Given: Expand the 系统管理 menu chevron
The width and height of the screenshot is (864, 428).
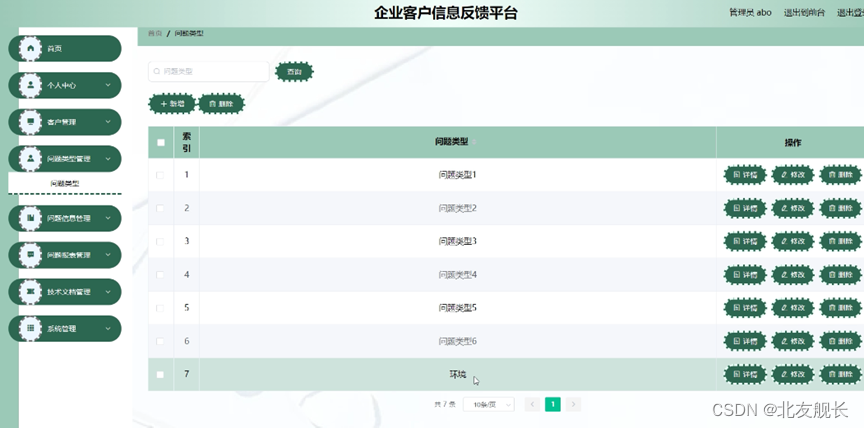Looking at the screenshot, I should 108,328.
